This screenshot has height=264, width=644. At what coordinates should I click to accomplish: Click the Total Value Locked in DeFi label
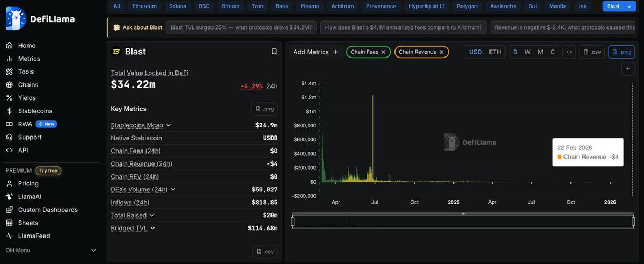click(x=150, y=73)
